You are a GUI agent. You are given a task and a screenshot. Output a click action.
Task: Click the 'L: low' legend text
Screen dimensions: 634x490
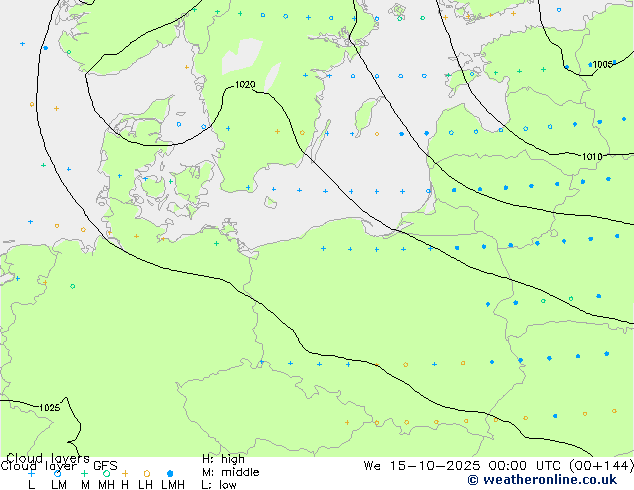(x=219, y=485)
